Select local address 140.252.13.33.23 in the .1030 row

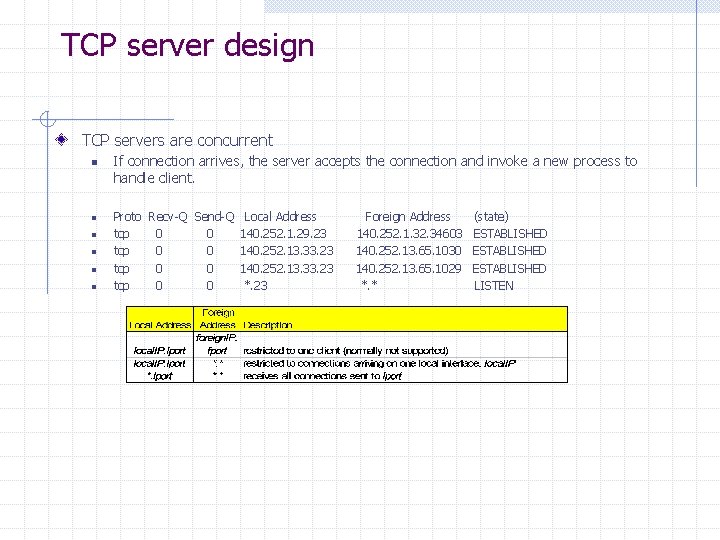click(287, 251)
